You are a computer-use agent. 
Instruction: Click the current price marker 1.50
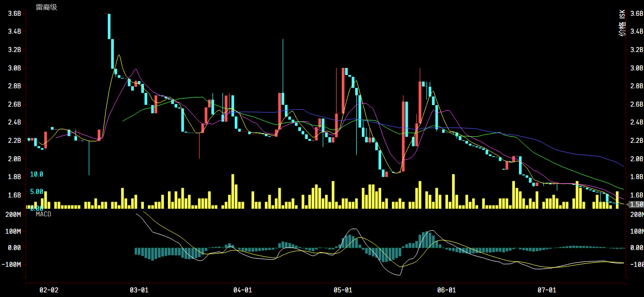pos(636,204)
